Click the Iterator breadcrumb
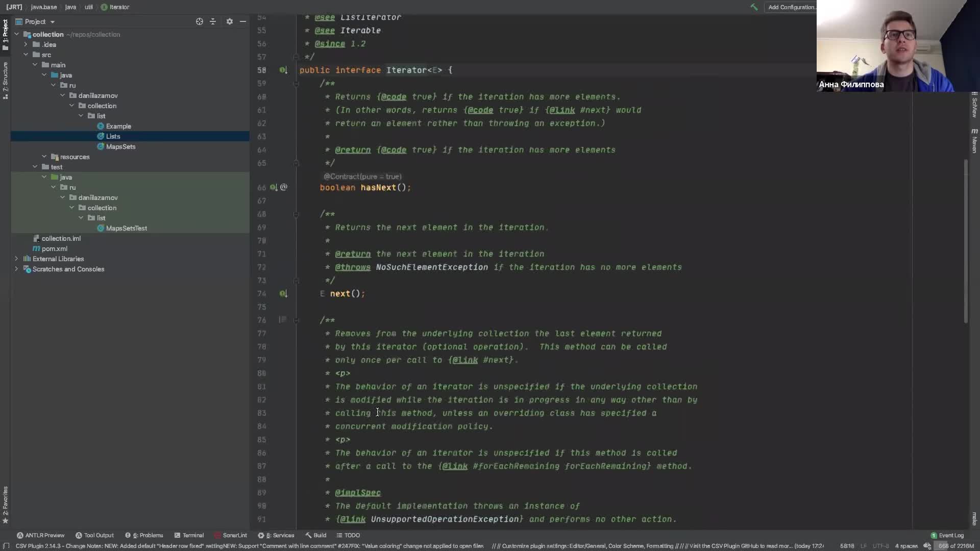Viewport: 980px width, 551px height. tap(115, 7)
